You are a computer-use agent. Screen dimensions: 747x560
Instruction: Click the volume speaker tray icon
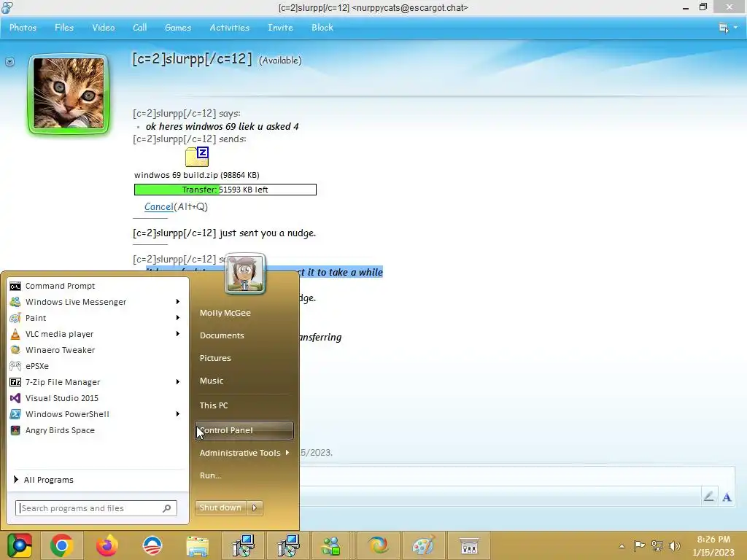pyautogui.click(x=675, y=545)
